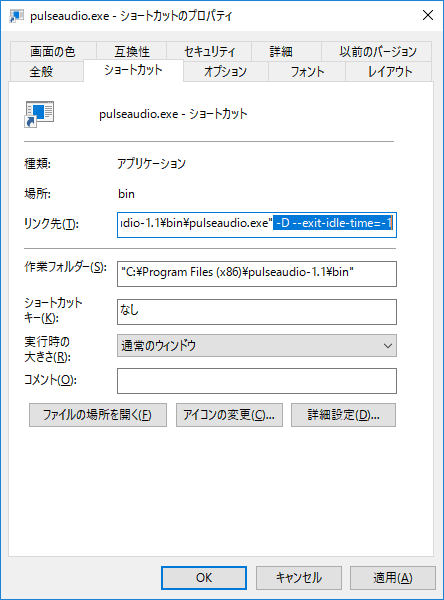
Task: Apply changes with 適用 button
Action: 393,578
